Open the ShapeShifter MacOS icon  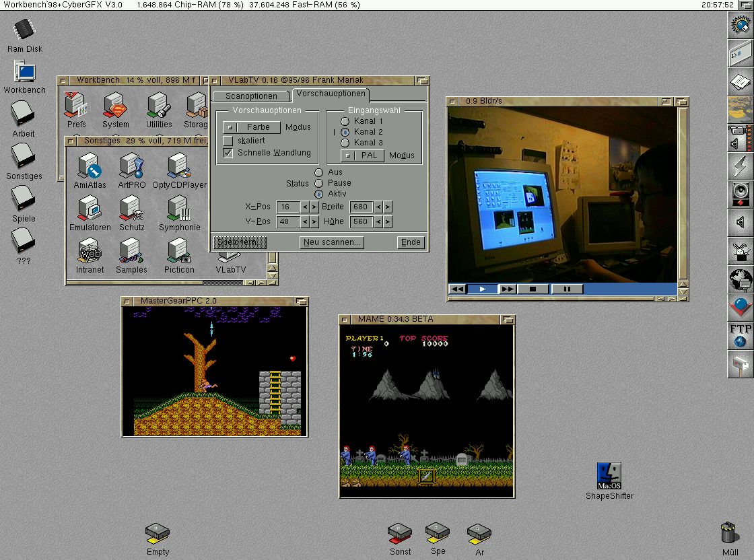pyautogui.click(x=609, y=476)
